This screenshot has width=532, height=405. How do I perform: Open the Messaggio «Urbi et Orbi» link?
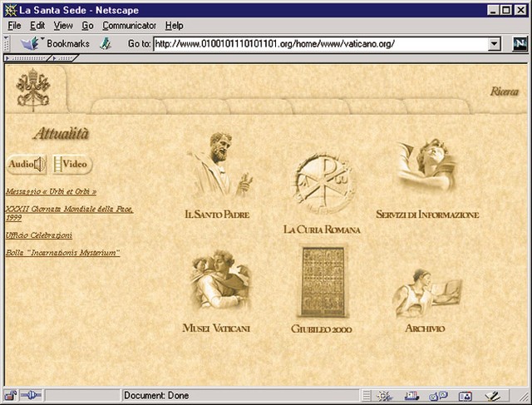click(51, 191)
